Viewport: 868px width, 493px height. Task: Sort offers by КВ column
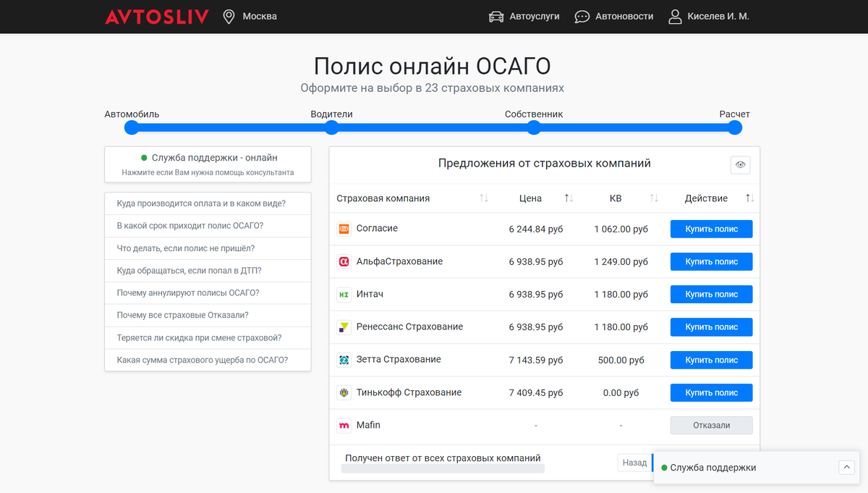[654, 198]
